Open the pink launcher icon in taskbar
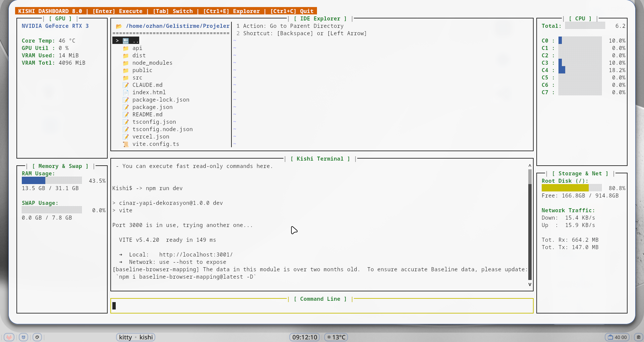This screenshot has width=644, height=342. point(9,337)
